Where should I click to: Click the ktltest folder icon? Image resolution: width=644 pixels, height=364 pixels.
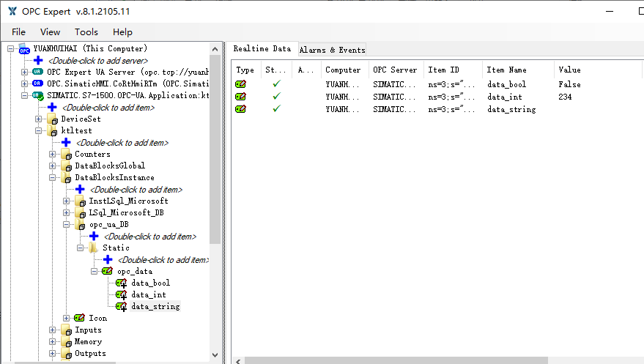click(x=52, y=131)
